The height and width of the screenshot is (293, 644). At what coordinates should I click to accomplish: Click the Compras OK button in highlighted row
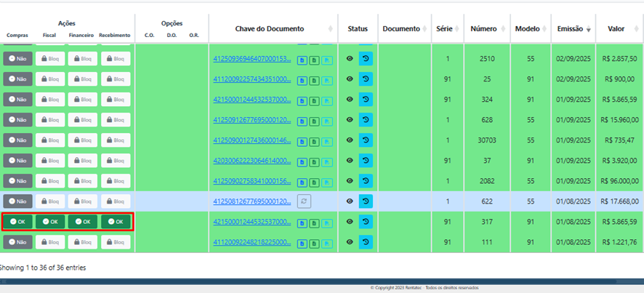pyautogui.click(x=17, y=222)
